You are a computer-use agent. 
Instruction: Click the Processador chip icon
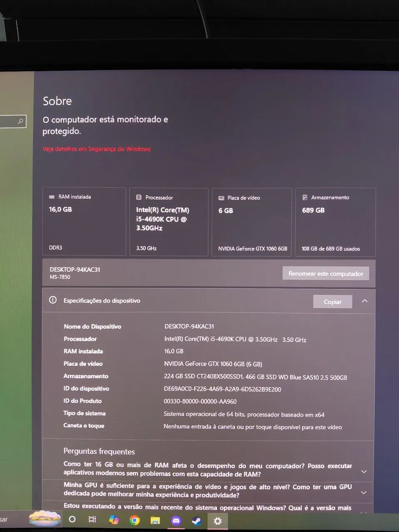(139, 197)
